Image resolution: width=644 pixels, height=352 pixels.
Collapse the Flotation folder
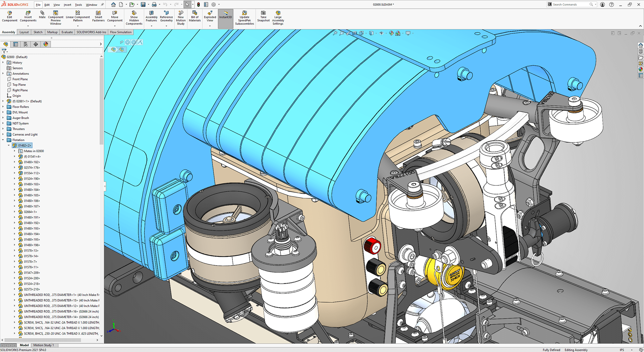pyautogui.click(x=3, y=140)
